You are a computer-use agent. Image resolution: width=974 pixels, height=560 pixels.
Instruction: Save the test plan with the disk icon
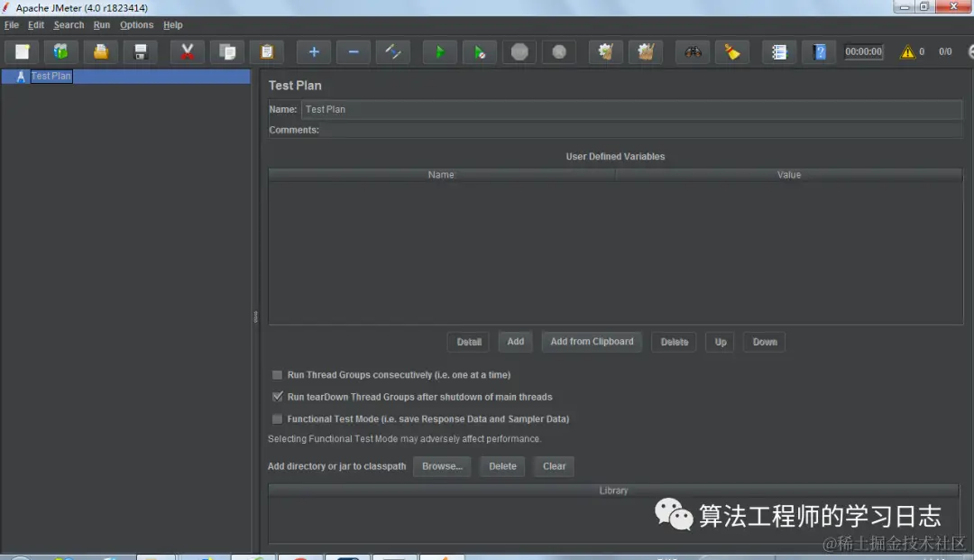[x=141, y=52]
